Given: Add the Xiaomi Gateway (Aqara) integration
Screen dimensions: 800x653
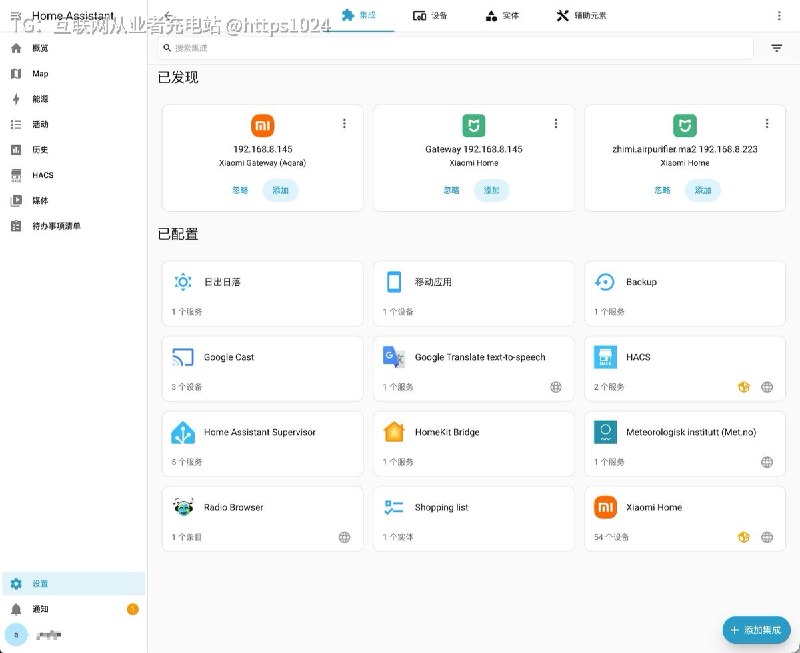Looking at the screenshot, I should 281,190.
